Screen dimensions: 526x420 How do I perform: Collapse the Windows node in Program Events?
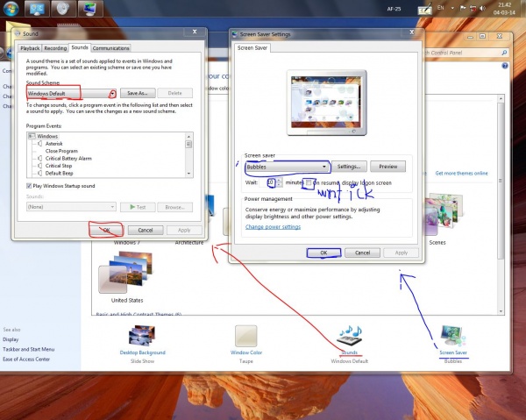(x=32, y=136)
